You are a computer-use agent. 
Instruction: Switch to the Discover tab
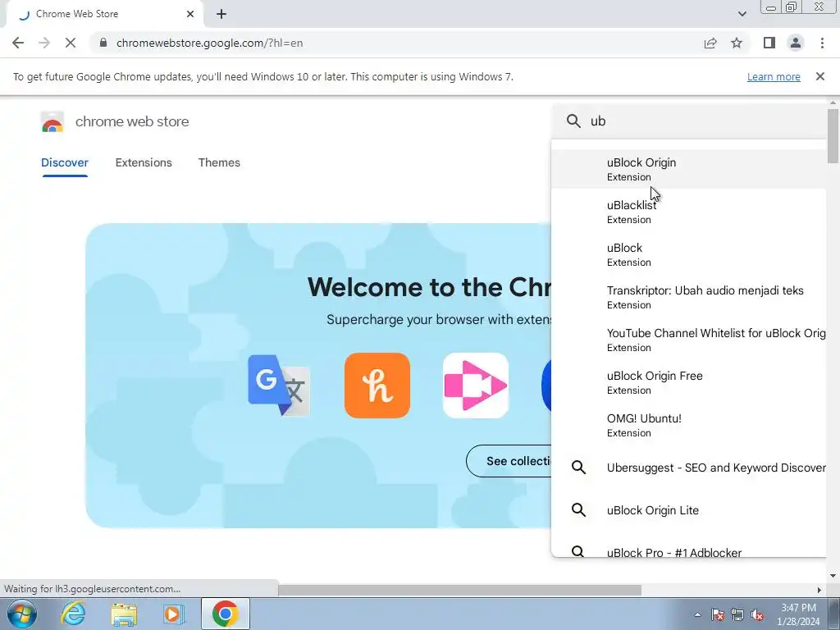(x=64, y=162)
